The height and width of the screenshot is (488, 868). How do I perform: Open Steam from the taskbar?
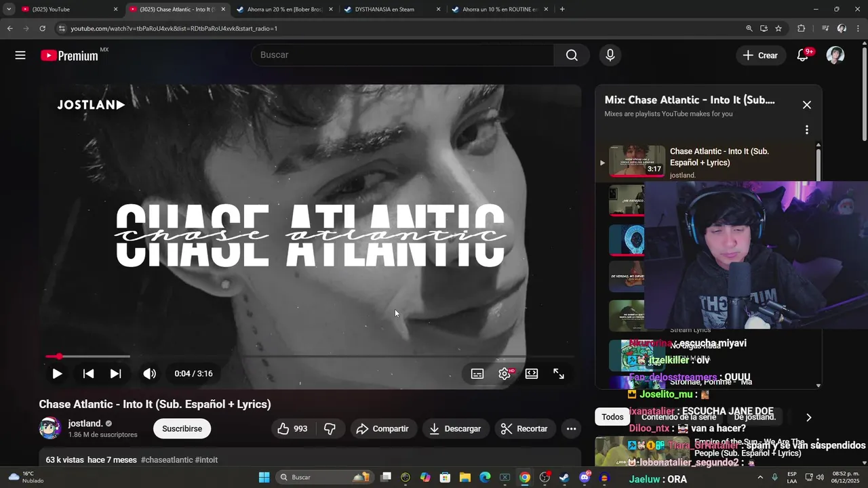coord(564,477)
